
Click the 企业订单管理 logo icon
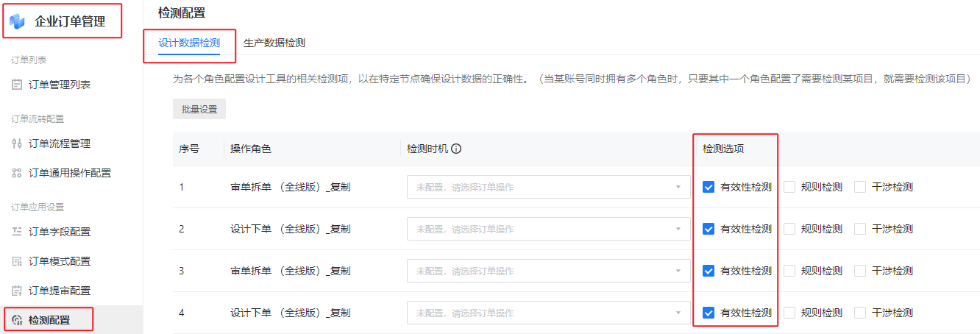click(18, 22)
